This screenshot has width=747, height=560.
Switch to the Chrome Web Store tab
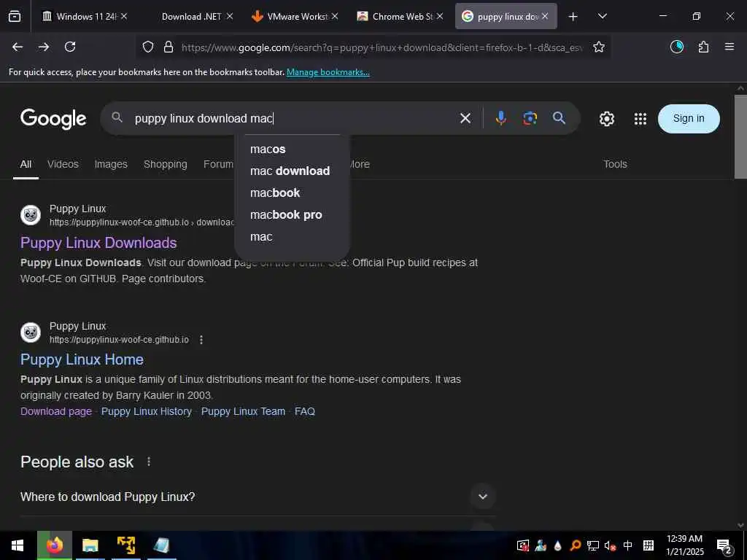tap(403, 17)
